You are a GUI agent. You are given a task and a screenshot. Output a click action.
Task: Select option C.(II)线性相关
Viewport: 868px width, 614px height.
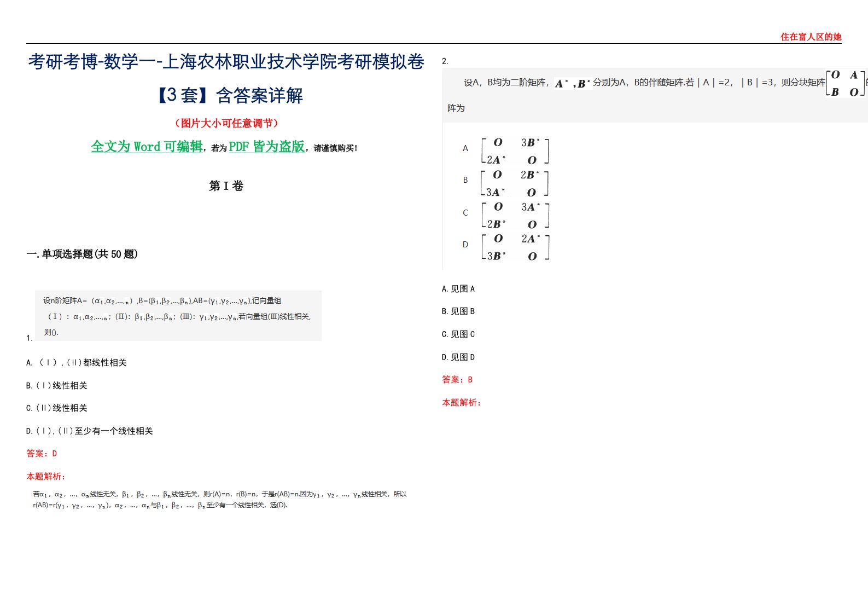(x=57, y=408)
